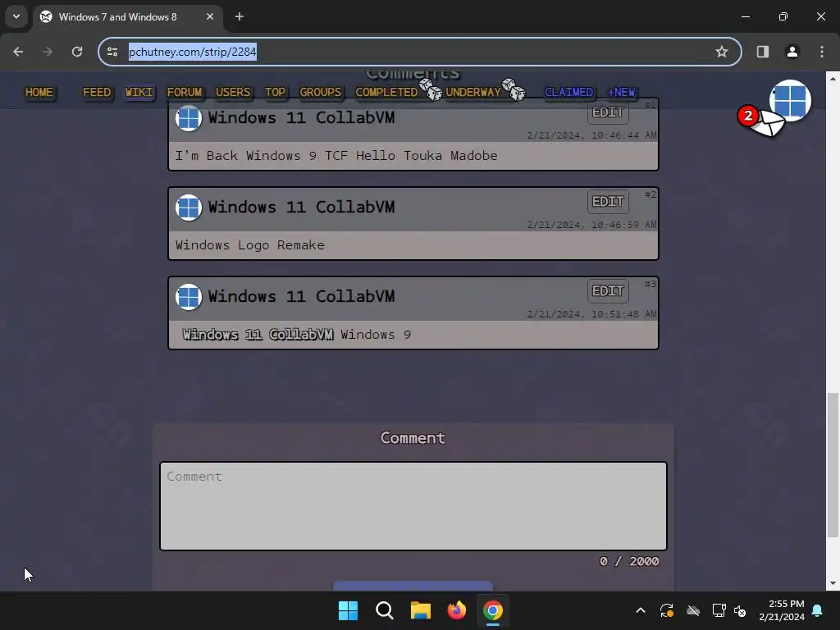Image resolution: width=840 pixels, height=630 pixels.
Task: Go forward in browser history
Action: coord(48,52)
